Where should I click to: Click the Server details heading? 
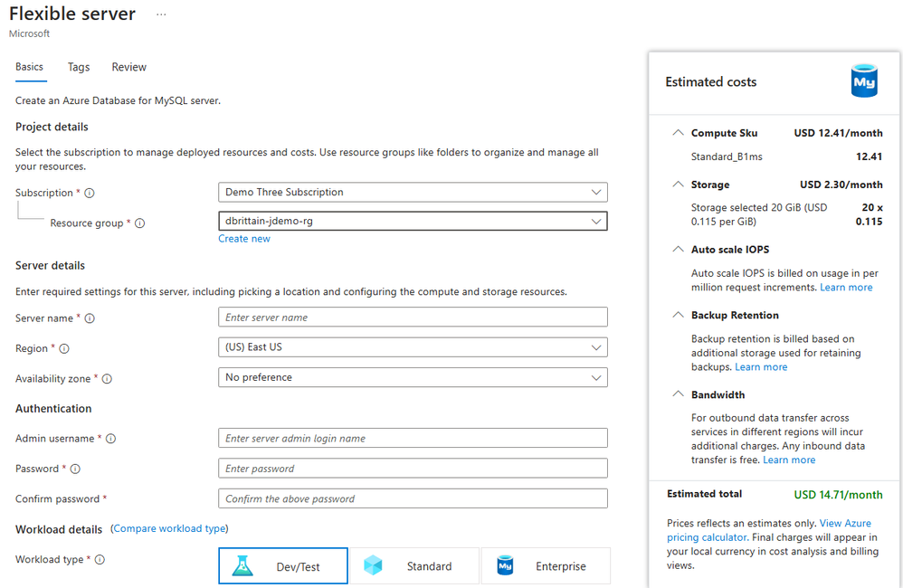click(50, 265)
